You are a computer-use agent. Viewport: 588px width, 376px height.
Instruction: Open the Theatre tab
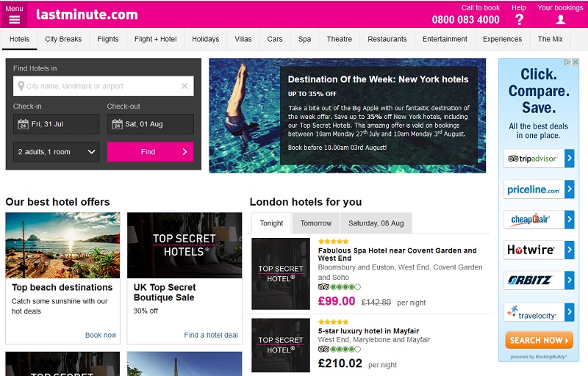[x=340, y=40]
